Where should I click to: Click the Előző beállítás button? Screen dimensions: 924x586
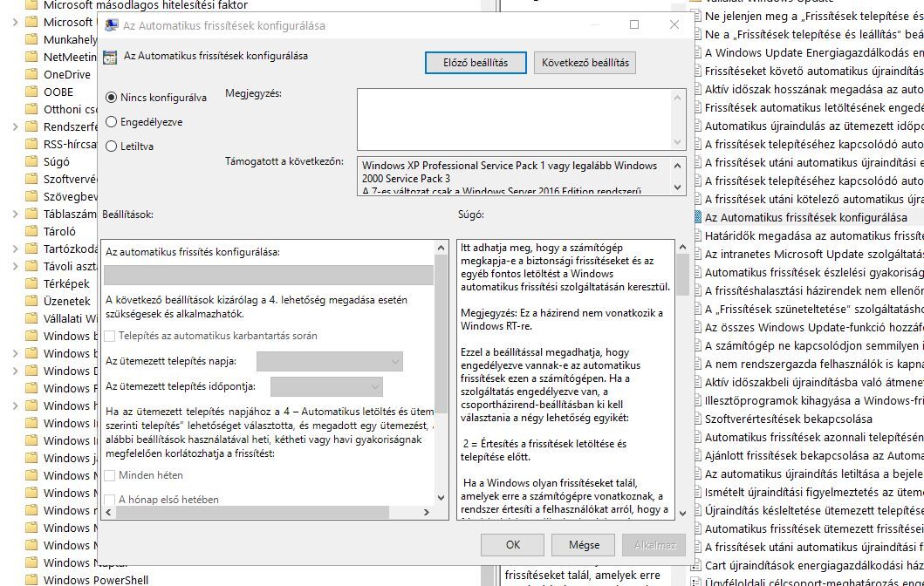476,63
